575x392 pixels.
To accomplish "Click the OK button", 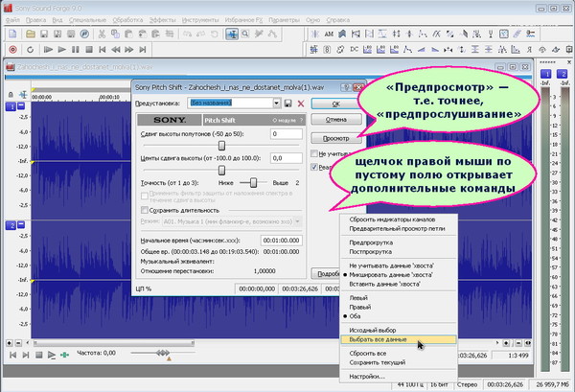I will [x=336, y=104].
